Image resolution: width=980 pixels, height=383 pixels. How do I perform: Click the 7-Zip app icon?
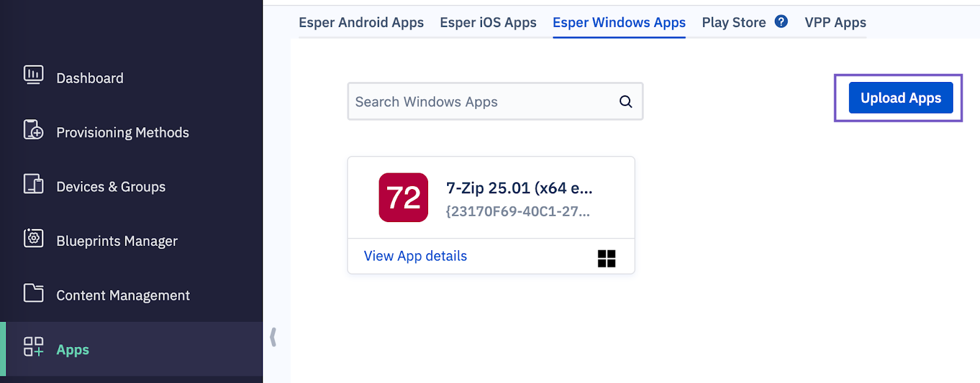pyautogui.click(x=403, y=198)
